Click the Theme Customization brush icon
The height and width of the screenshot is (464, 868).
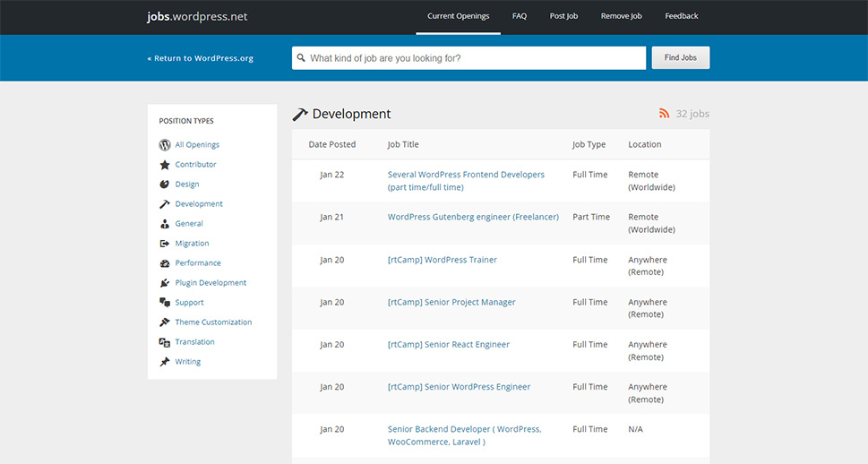pyautogui.click(x=165, y=322)
